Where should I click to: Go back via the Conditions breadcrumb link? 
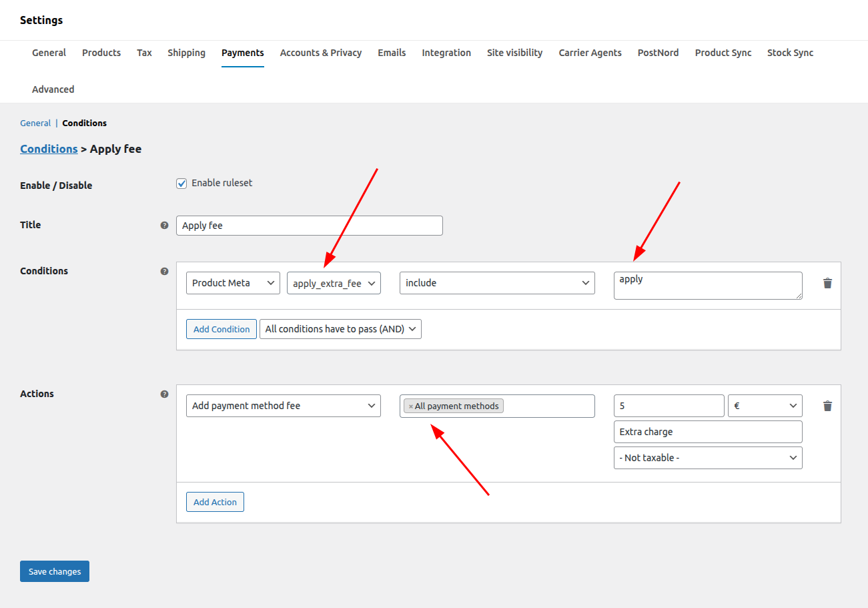click(49, 149)
